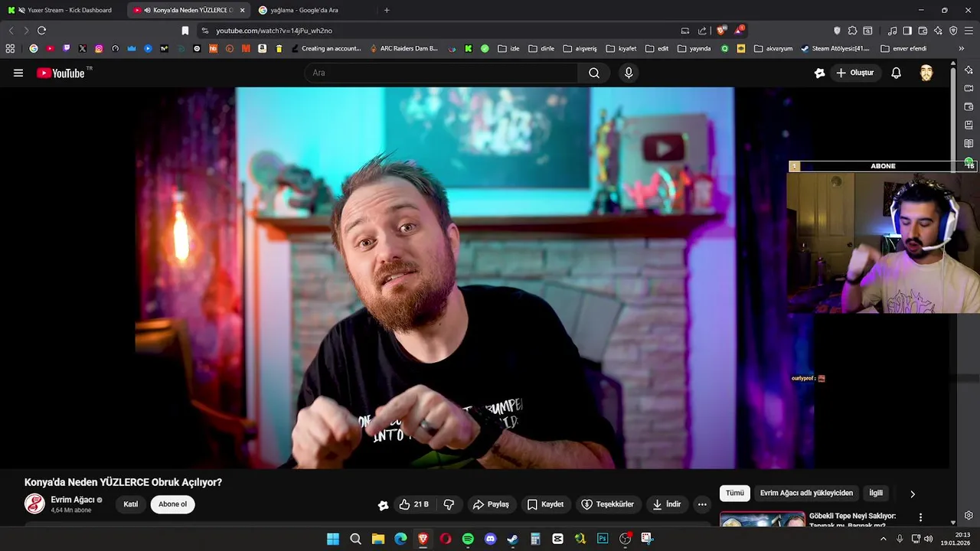Toggle the browser sidebar panel icon

pos(907,31)
